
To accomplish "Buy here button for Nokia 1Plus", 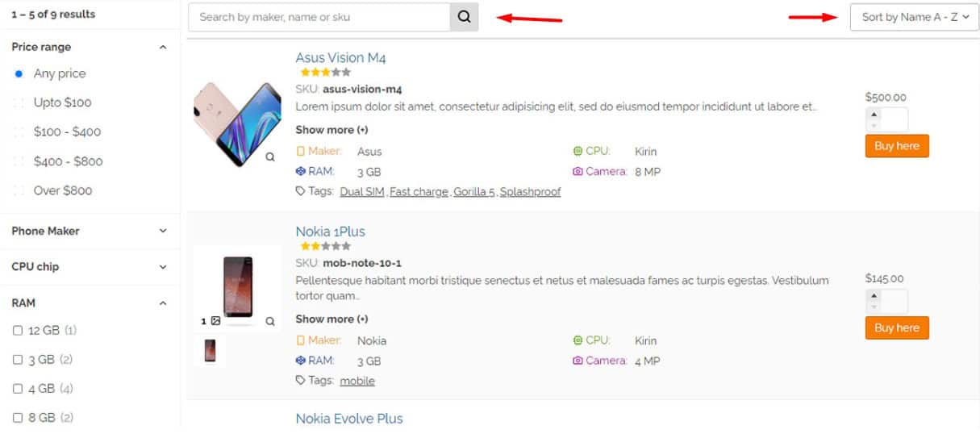I will [897, 328].
